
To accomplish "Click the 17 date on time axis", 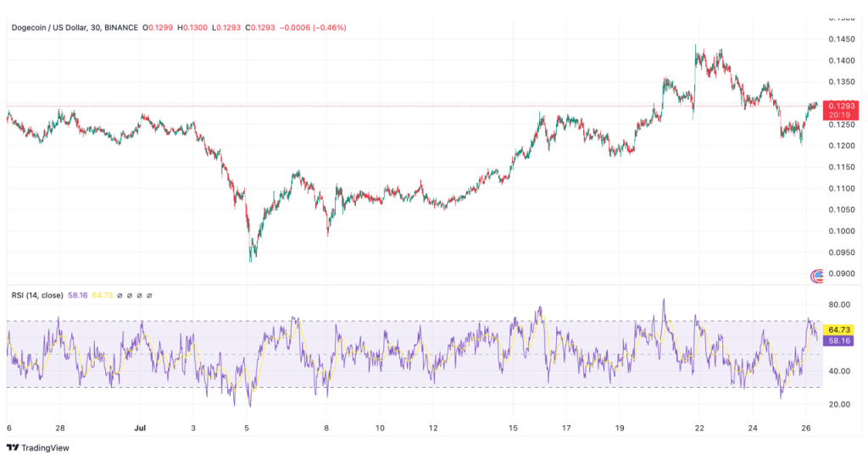I will click(x=566, y=428).
